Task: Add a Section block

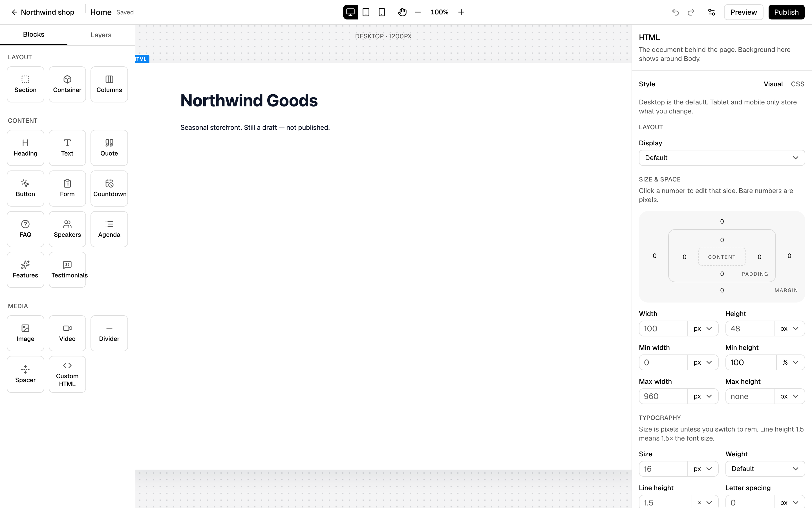Action: point(25,84)
